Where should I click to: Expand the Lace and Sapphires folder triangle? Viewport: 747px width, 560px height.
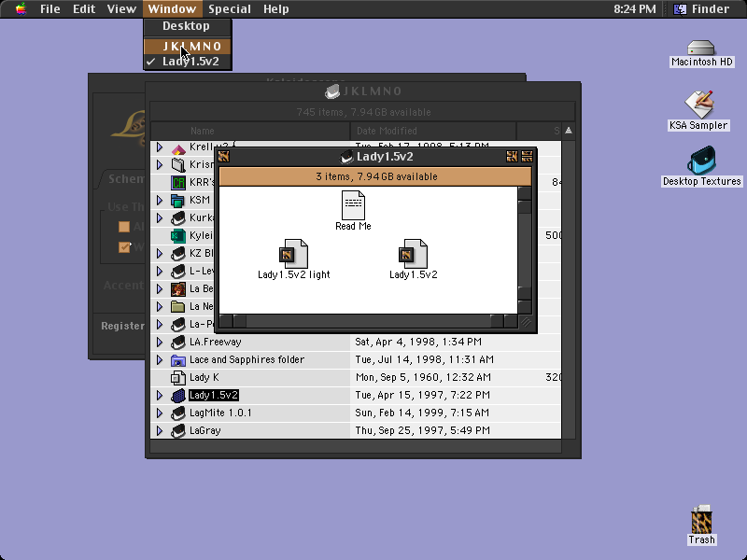[x=160, y=360]
